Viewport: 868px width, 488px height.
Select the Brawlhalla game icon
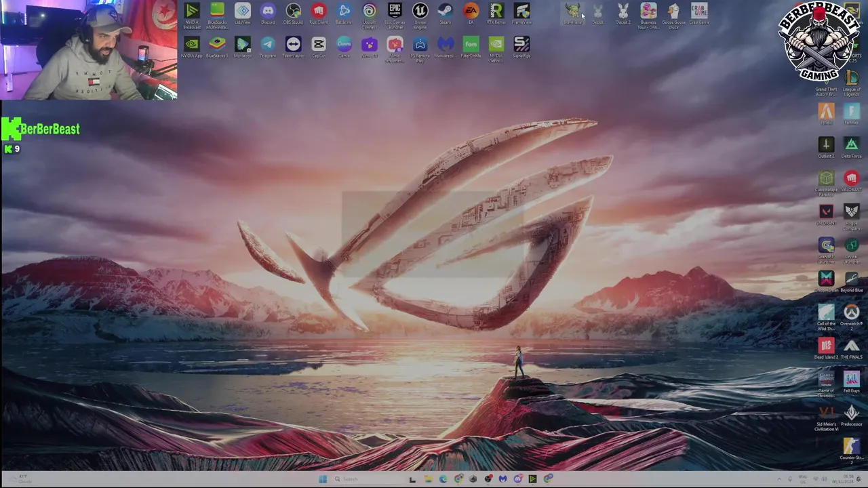(572, 14)
